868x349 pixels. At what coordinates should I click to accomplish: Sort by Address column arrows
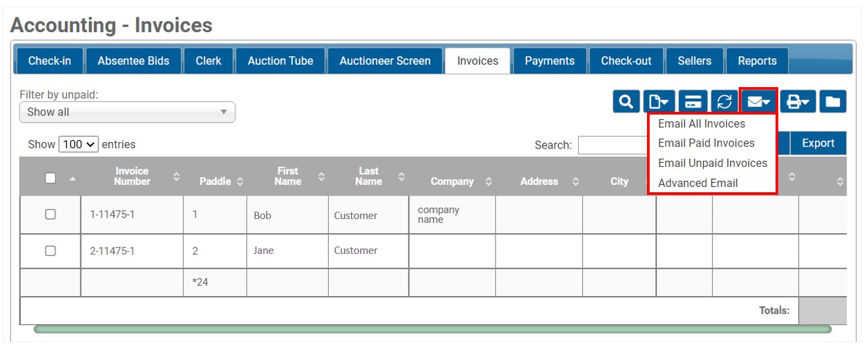575,182
